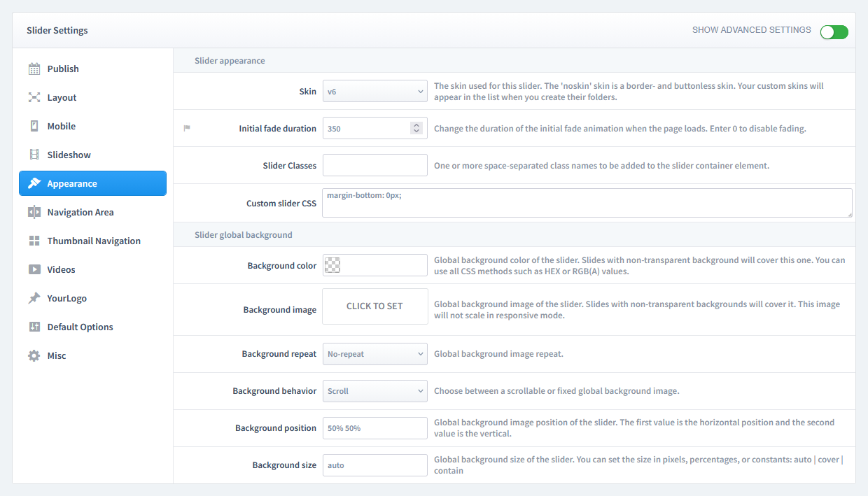Click the Custom slider CSS text area
Image resolution: width=868 pixels, height=496 pixels.
587,202
